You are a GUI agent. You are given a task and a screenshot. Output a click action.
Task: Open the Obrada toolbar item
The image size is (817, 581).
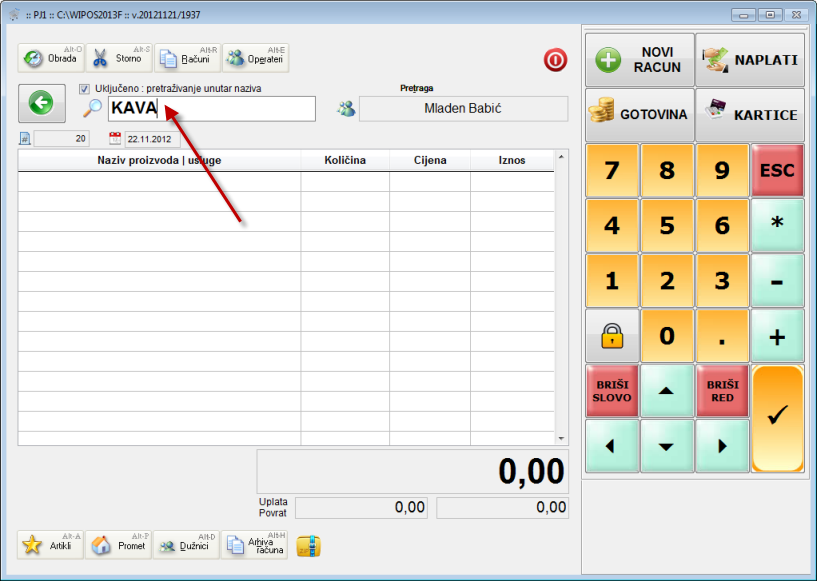[51, 58]
